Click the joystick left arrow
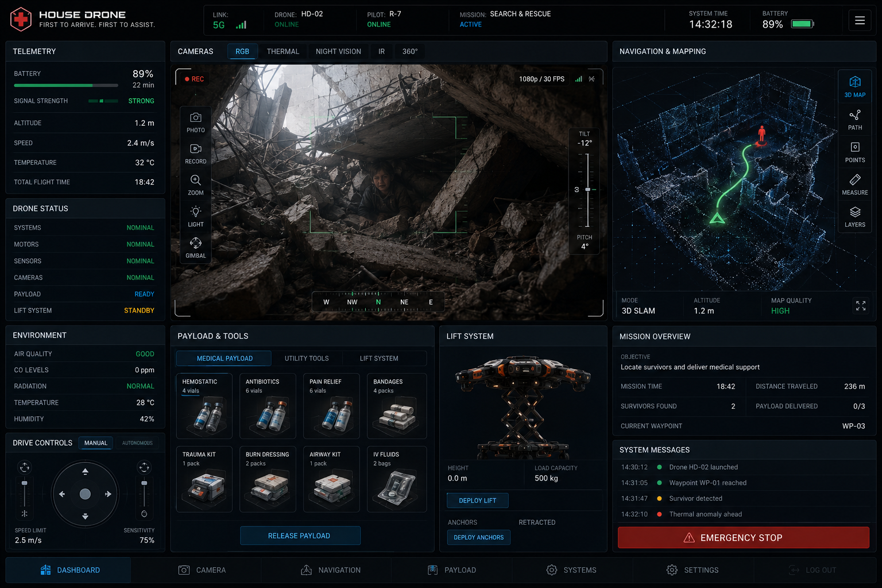This screenshot has width=882, height=588. click(62, 494)
